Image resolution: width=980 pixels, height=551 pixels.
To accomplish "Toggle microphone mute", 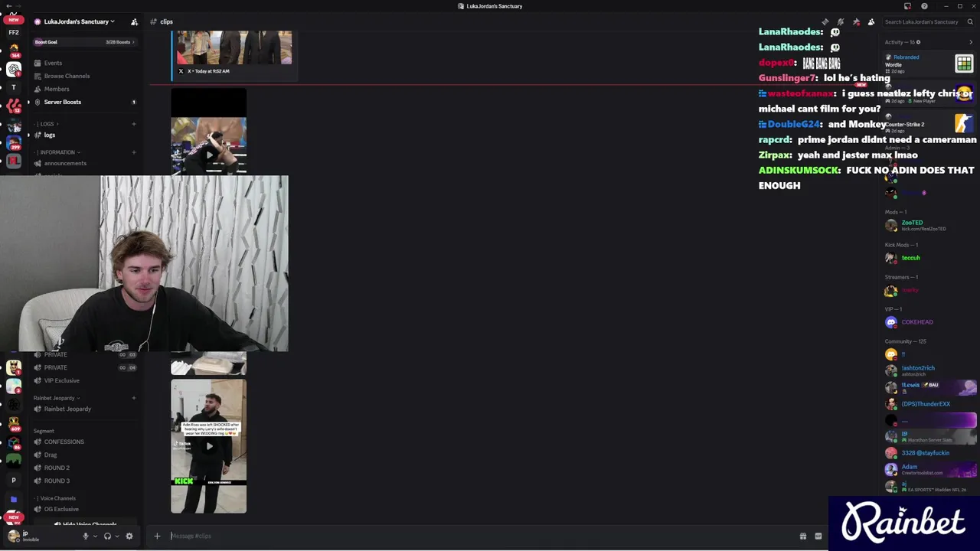I will (x=86, y=536).
